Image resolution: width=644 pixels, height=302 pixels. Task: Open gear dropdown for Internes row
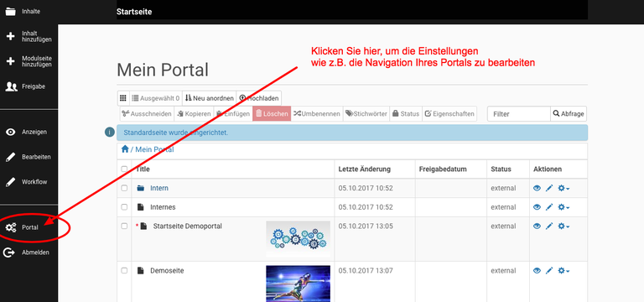563,207
